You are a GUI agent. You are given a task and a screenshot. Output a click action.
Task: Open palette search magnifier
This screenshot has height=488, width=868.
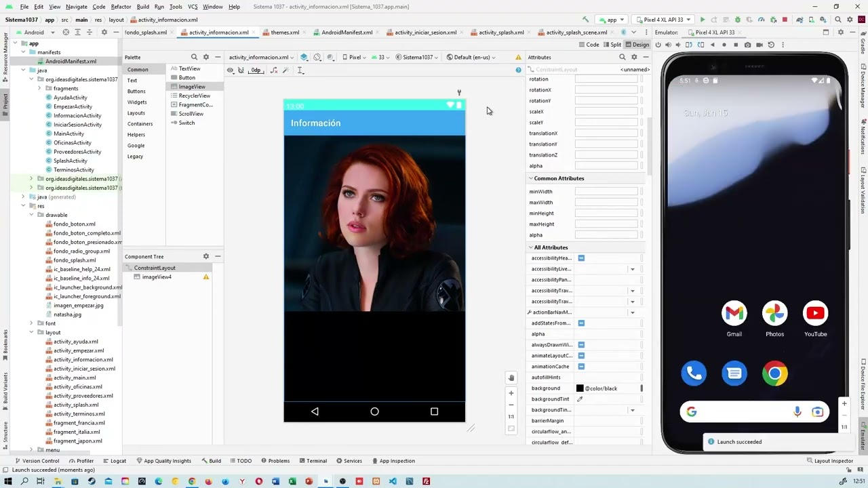(x=194, y=57)
